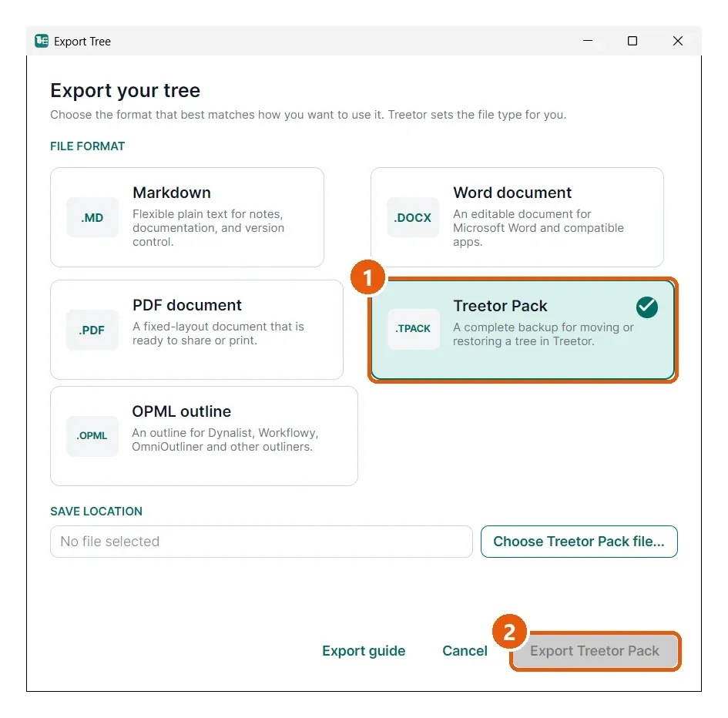Cancel the export dialog
This screenshot has width=728, height=718.
(465, 651)
